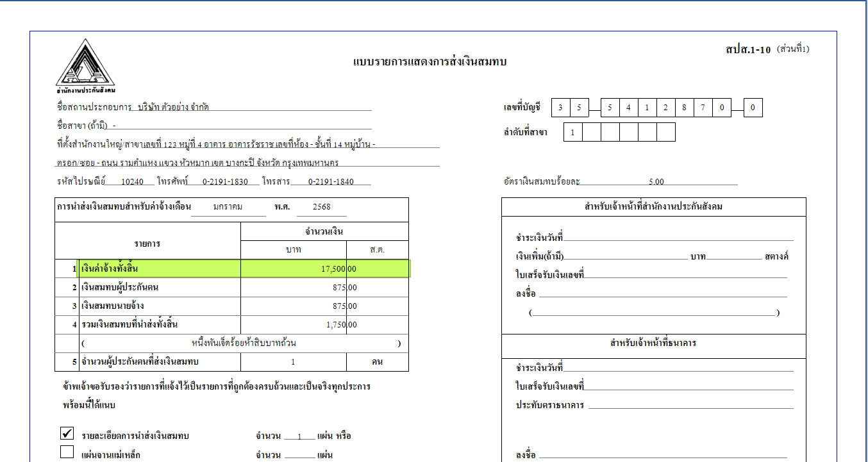Select the first account number box containing 3
868x462 pixels.
pos(560,108)
